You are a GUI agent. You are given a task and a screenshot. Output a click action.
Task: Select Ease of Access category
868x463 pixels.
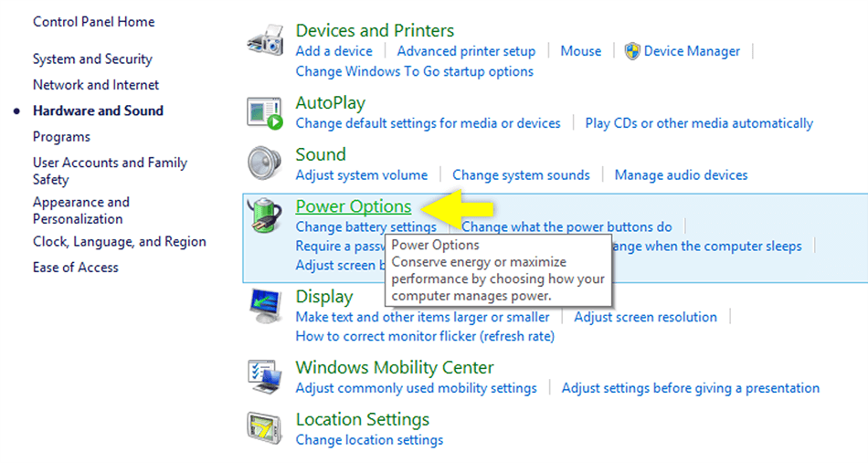75,268
